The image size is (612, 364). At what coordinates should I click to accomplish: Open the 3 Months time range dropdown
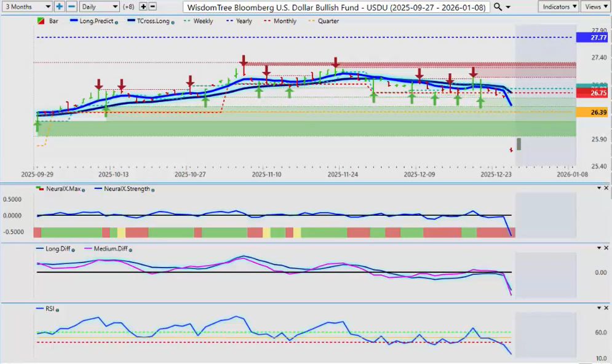coord(26,6)
